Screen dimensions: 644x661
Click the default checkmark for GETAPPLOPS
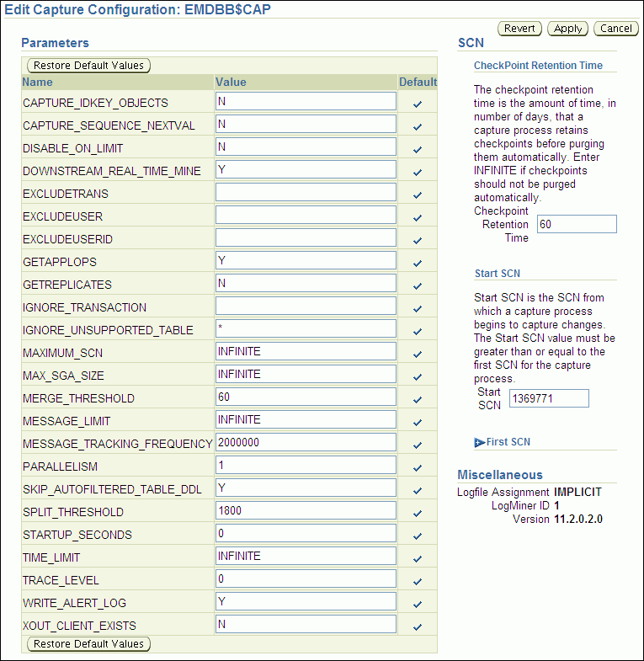pyautogui.click(x=418, y=263)
